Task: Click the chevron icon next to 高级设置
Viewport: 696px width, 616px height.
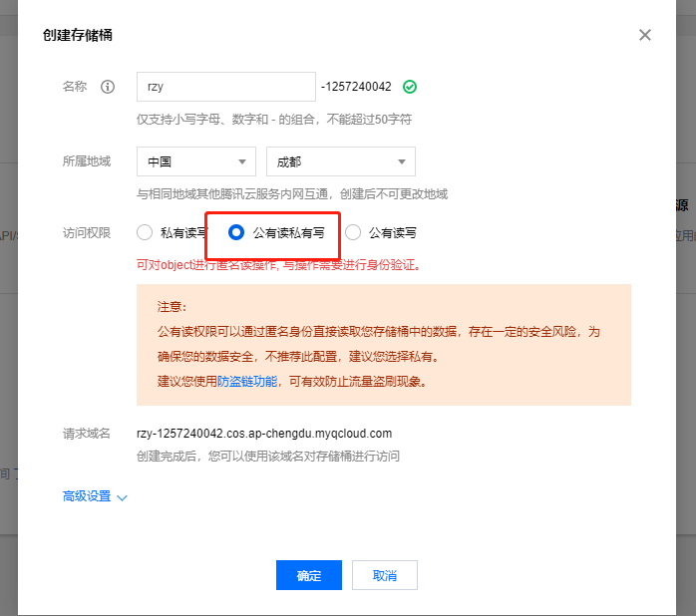Action: pyautogui.click(x=123, y=497)
